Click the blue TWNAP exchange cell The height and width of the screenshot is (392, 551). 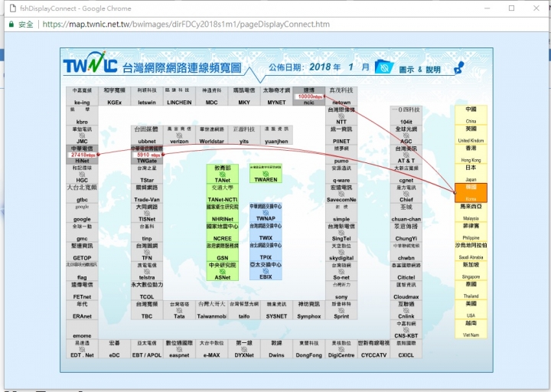point(266,212)
